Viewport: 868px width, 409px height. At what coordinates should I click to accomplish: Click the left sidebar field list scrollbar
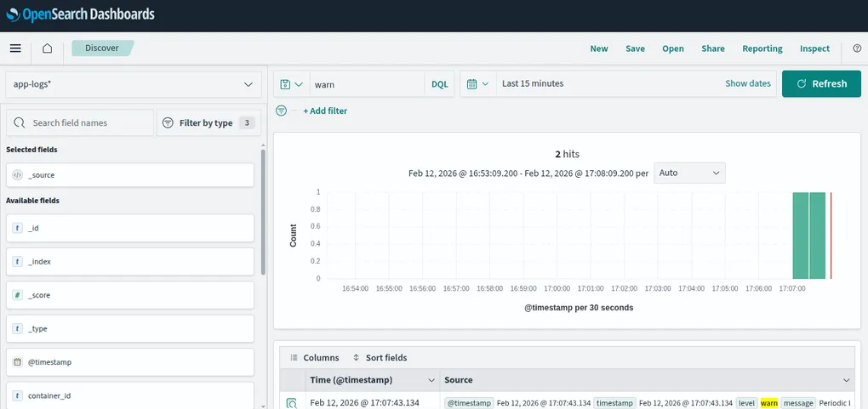click(x=264, y=213)
